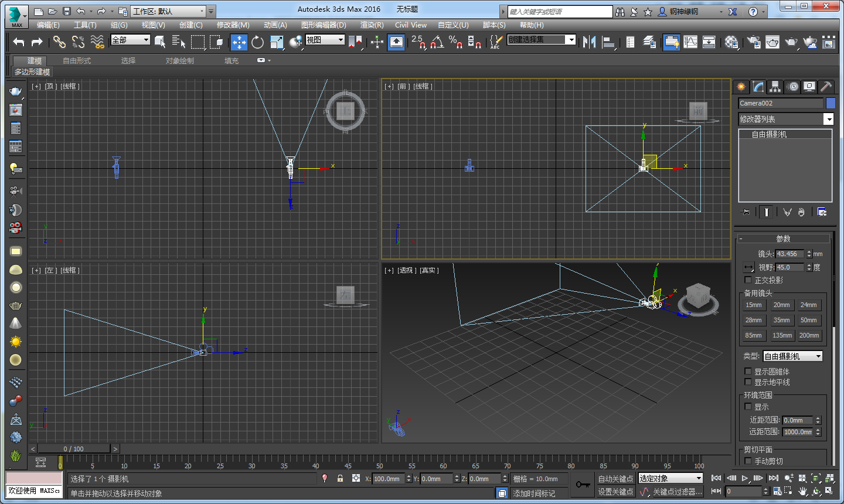844x504 pixels.
Task: Open 修改器(M) menu
Action: (x=233, y=25)
